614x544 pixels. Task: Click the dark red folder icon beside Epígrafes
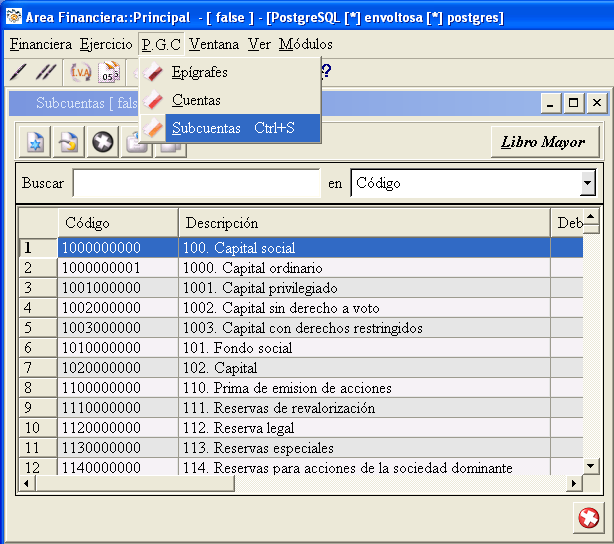coord(152,72)
